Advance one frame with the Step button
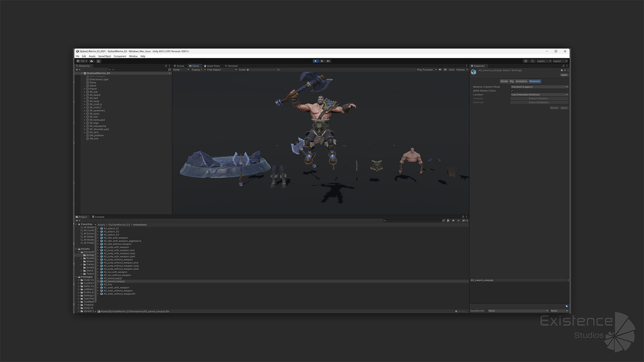The image size is (644, 362). point(328,61)
